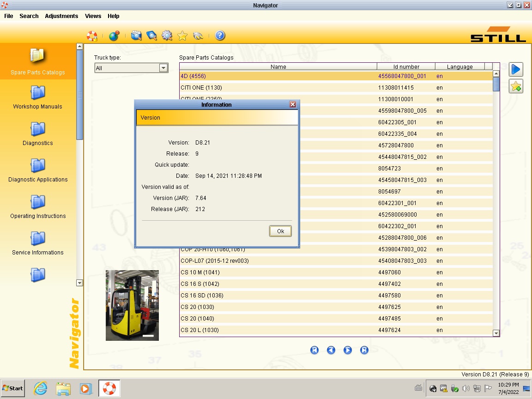532x399 pixels.
Task: Sort by the Id number column header
Action: pyautogui.click(x=406, y=67)
